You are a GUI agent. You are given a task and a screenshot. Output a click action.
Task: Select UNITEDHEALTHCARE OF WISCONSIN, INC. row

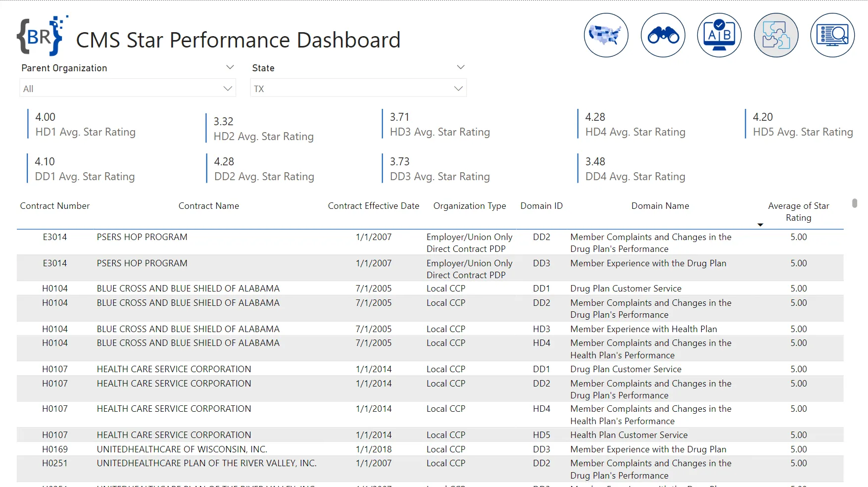(182, 449)
